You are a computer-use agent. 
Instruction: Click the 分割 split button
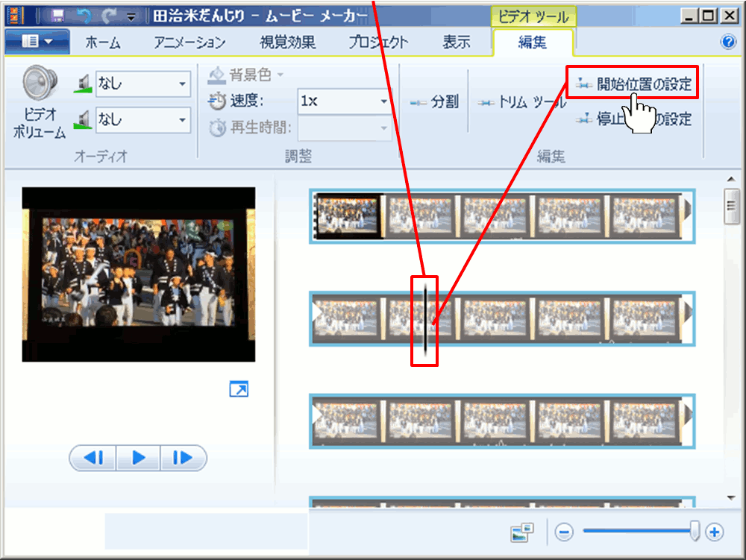pyautogui.click(x=435, y=102)
